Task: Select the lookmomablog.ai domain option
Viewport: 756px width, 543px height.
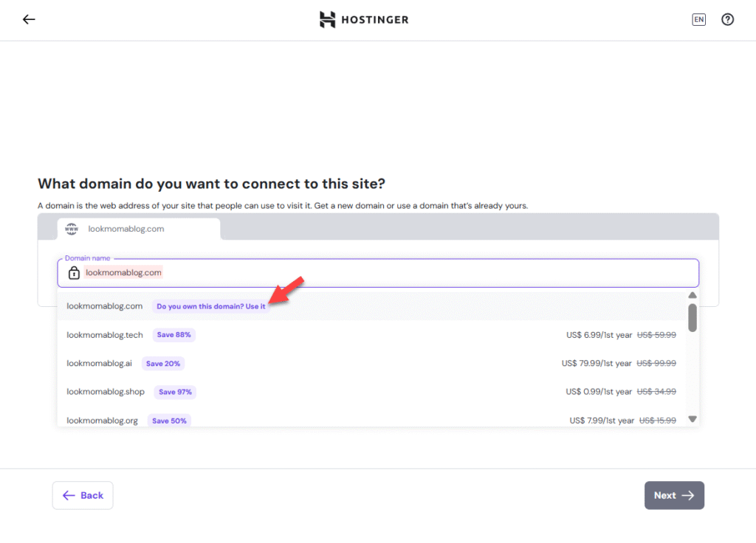Action: click(x=99, y=363)
